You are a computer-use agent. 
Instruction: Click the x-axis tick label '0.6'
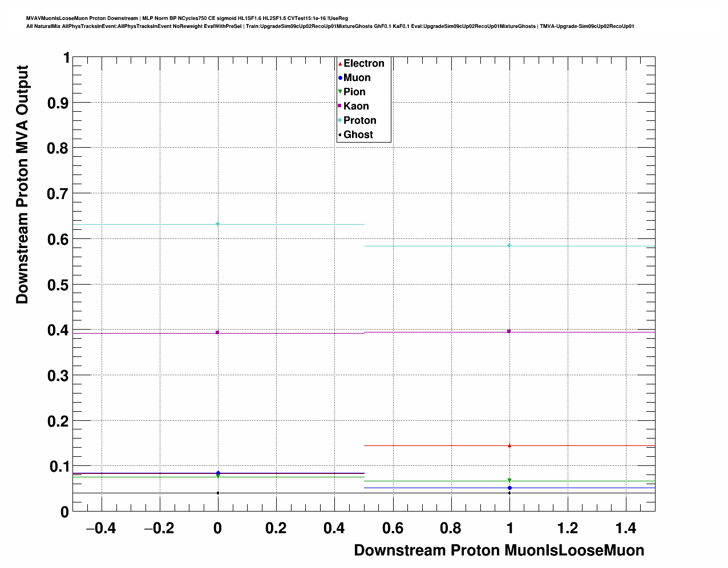point(393,529)
